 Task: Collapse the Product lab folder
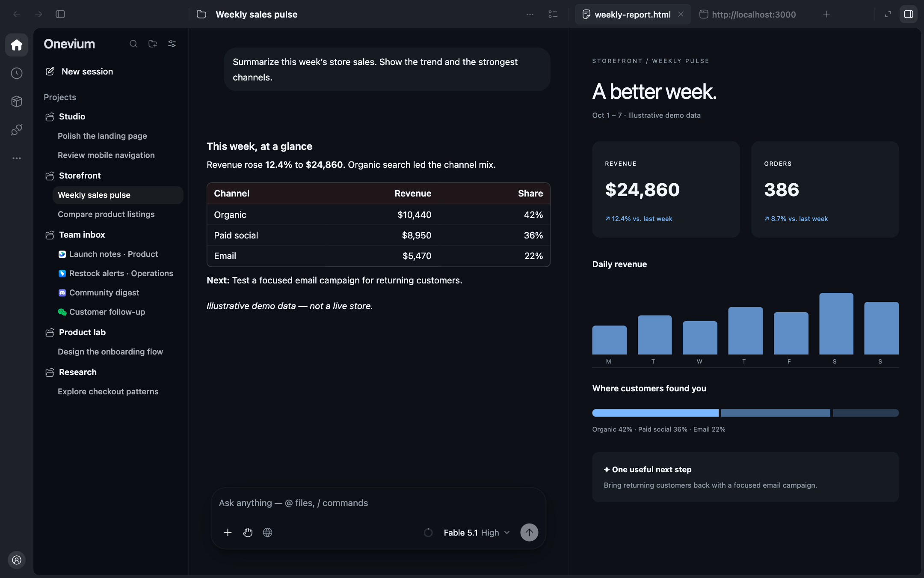pos(76,332)
